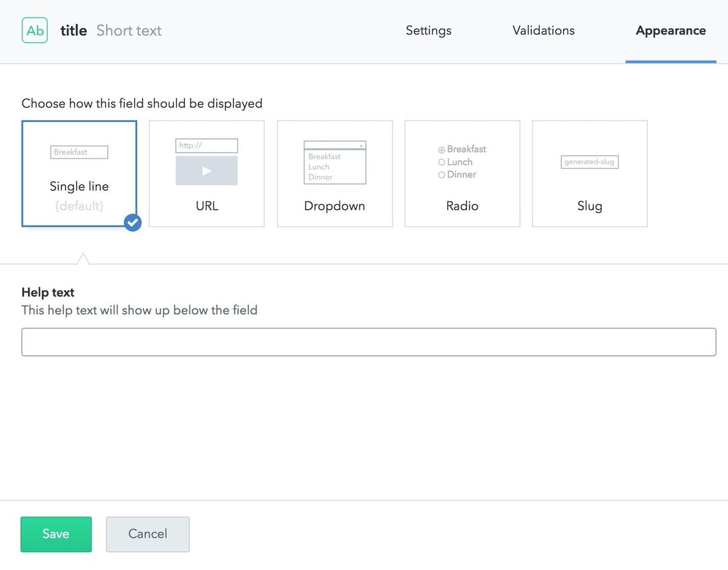Screen dimensions: 728x570
Task: Select the Appearance tab
Action: tap(670, 30)
